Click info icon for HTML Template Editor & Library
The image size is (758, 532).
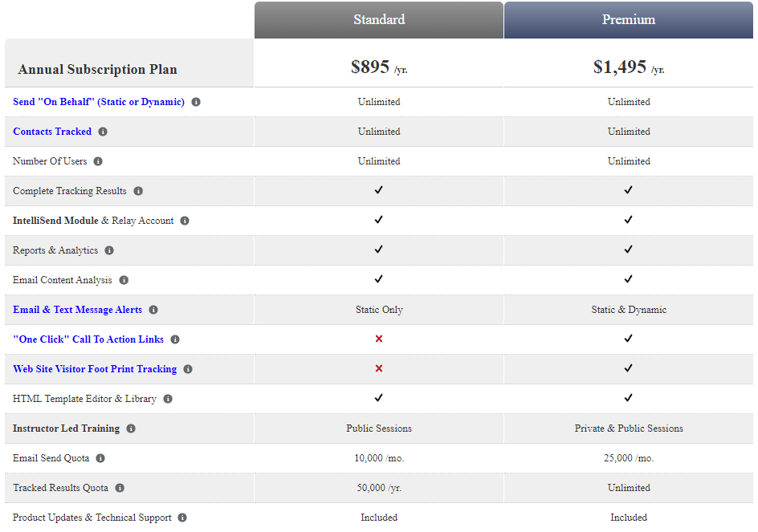click(168, 399)
